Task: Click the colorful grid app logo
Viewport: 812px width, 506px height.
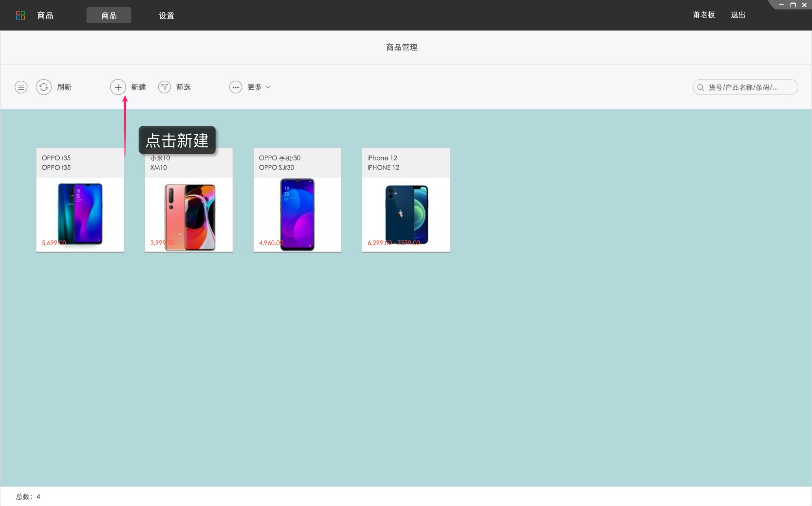Action: coord(20,15)
